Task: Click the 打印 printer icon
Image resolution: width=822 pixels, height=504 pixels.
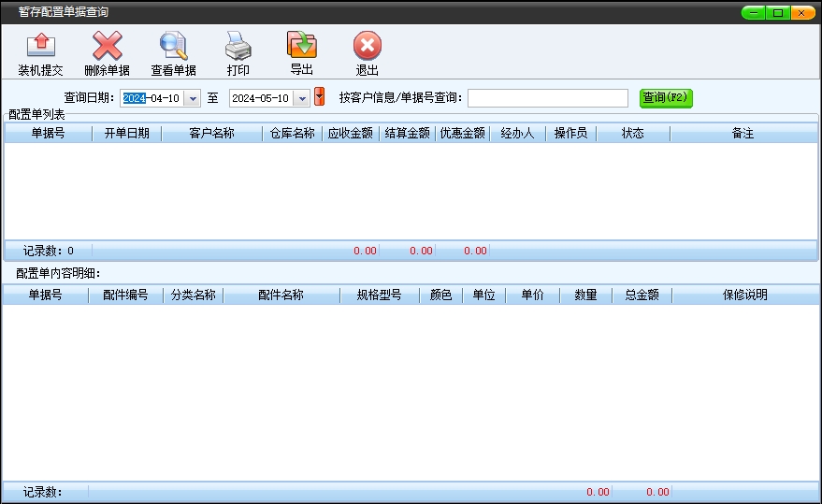Action: tap(238, 47)
